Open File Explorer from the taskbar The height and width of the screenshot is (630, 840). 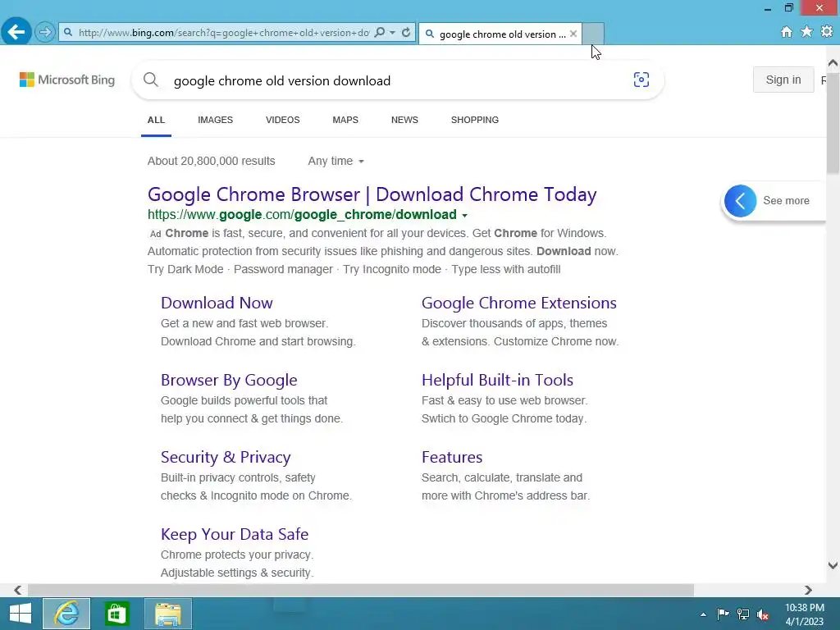point(167,614)
